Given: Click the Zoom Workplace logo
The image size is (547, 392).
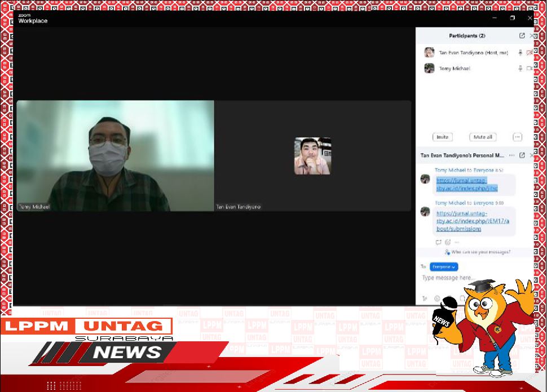Looking at the screenshot, I should click(33, 19).
